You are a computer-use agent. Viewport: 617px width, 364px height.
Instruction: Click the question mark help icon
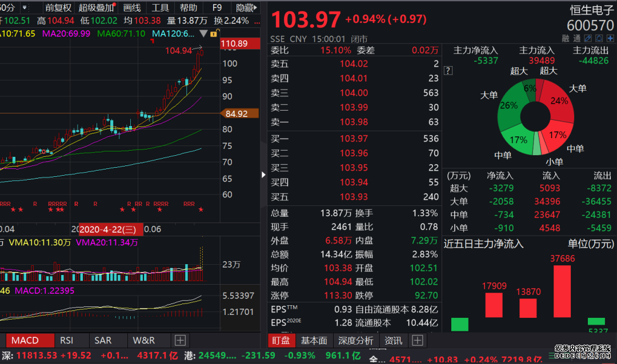point(448,71)
